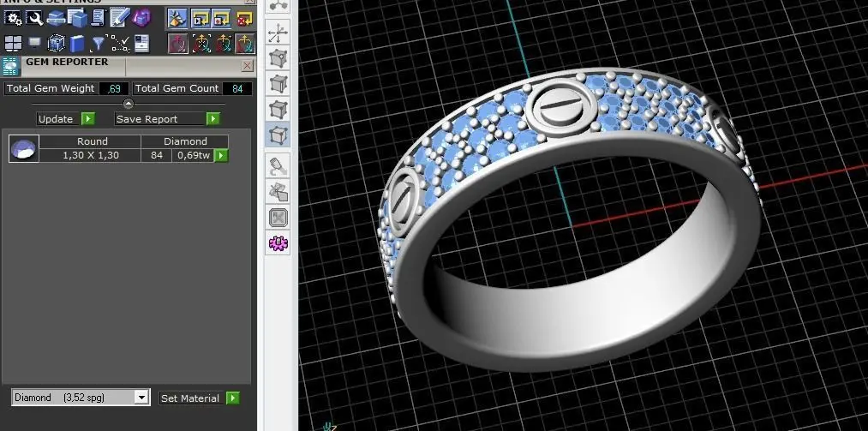Open the double-gears settings icon
Image resolution: width=868 pixels, height=431 pixels.
click(x=12, y=18)
